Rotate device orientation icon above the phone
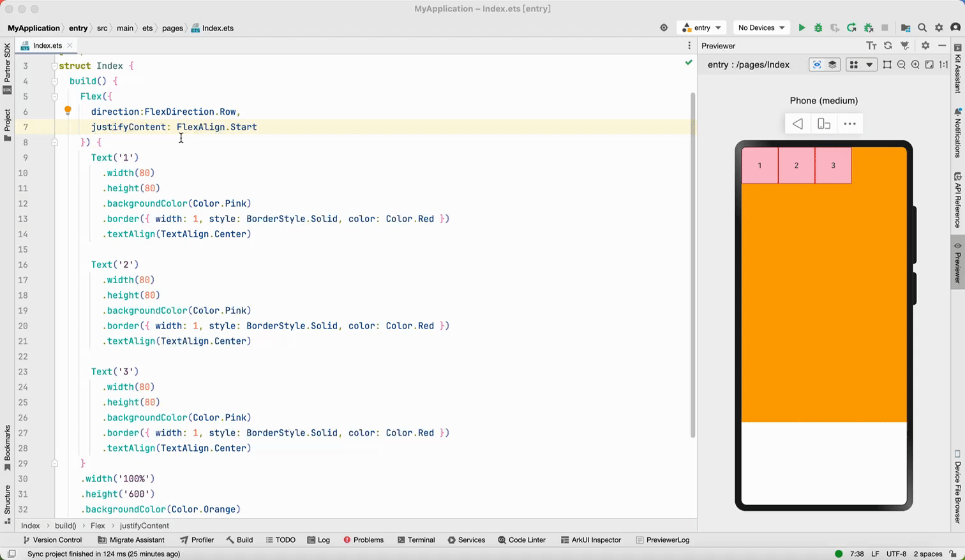965x560 pixels. click(x=824, y=124)
